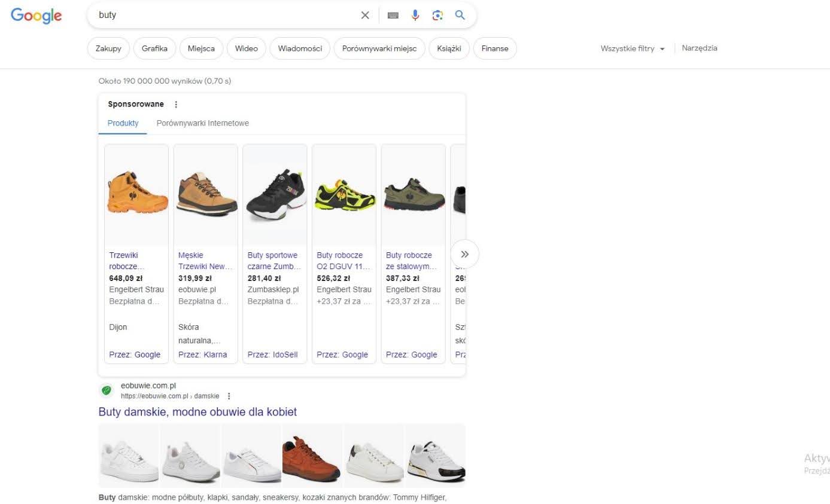Open the black Zumba sports shoe image
This screenshot has height=504, width=830.
(275, 195)
